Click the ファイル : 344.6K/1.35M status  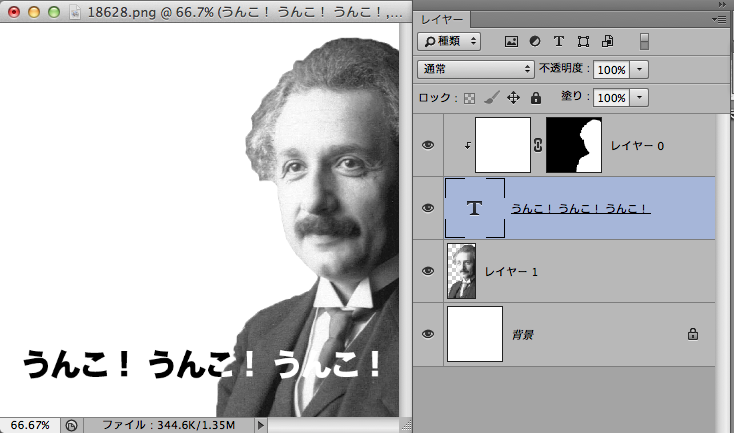click(169, 425)
